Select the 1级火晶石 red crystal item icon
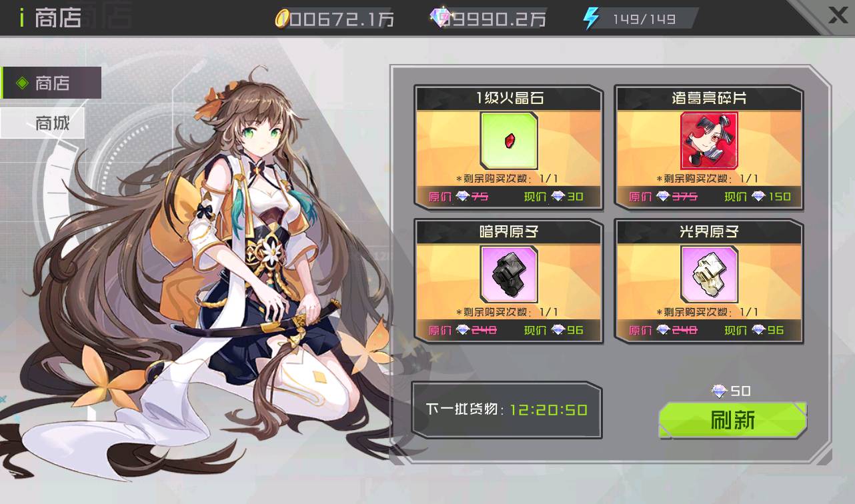Viewport: 855px width, 504px height. [509, 141]
